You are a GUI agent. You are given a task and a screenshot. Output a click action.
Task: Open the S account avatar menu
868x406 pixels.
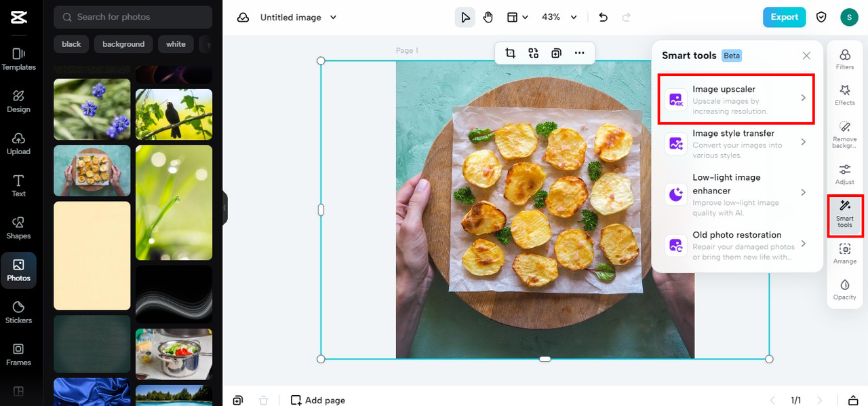849,17
